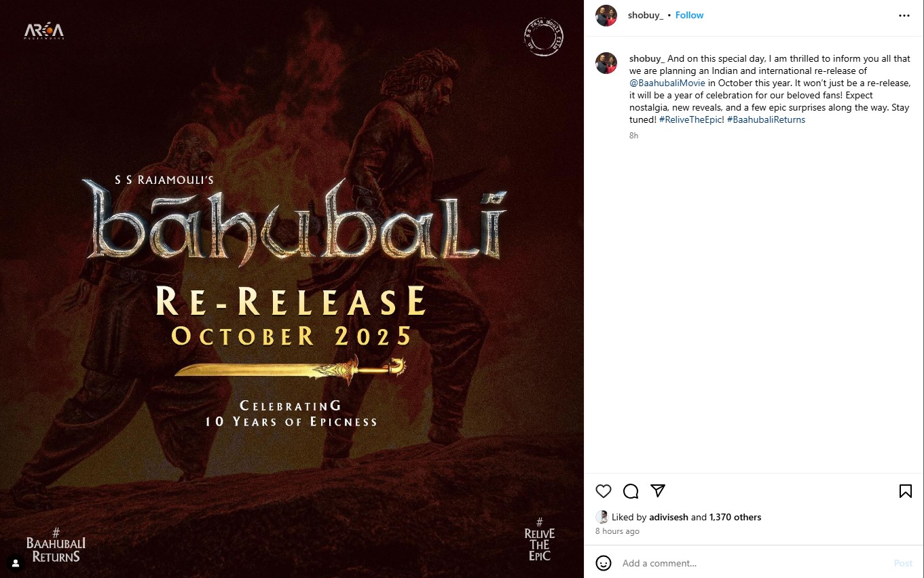Open shobuy_ username in the post header
This screenshot has height=578, width=924.
[646, 15]
